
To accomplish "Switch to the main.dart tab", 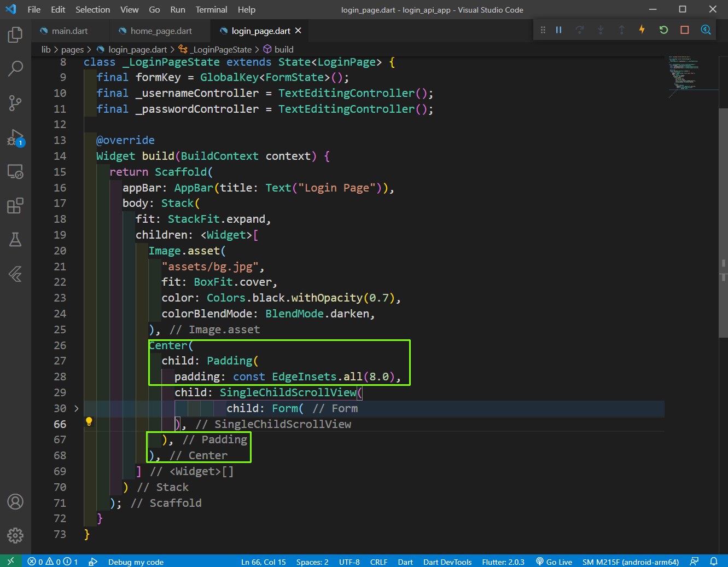I will [x=70, y=31].
